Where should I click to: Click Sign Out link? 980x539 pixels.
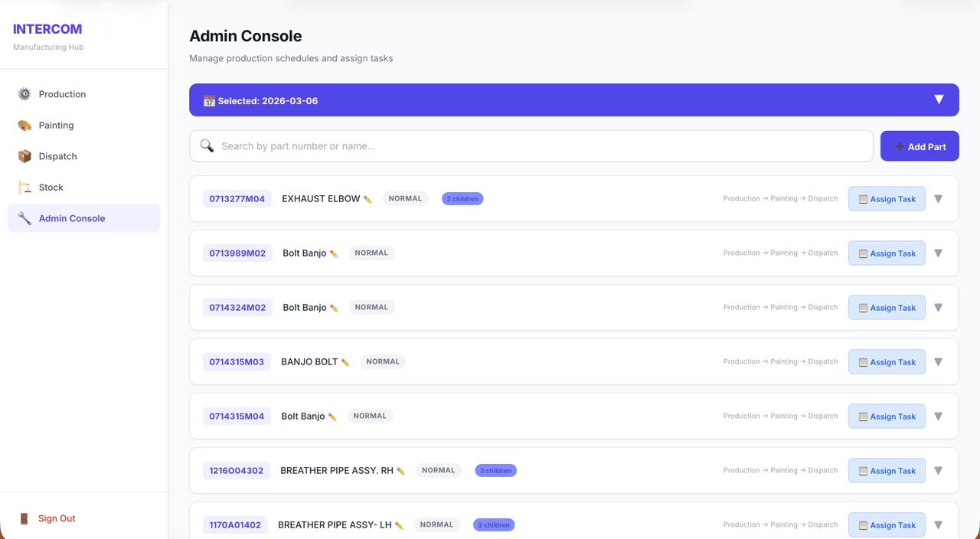[x=57, y=518]
